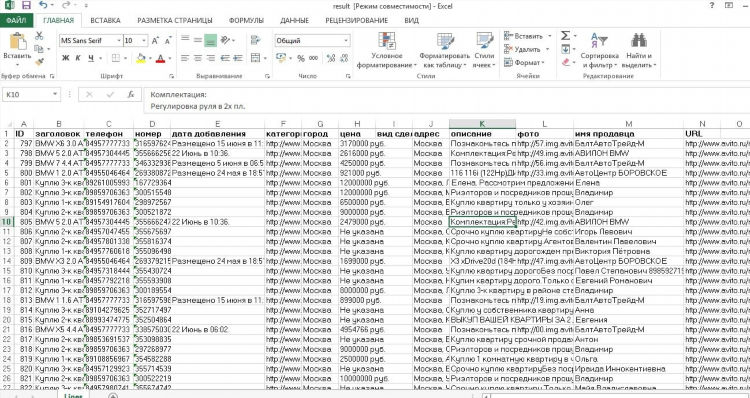
Task: Click the Merge and Center icon
Action: (x=256, y=58)
